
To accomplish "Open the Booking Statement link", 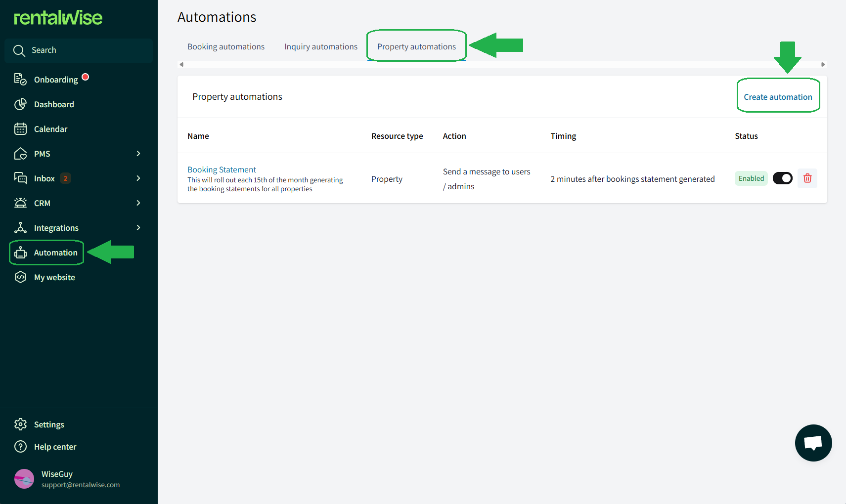I will click(x=222, y=169).
